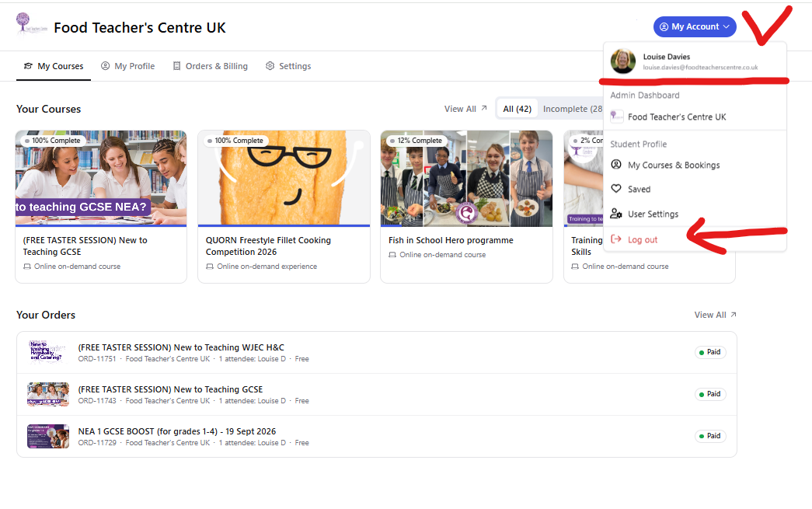
Task: Click Louise Davies profile avatar in menu
Action: (x=623, y=61)
